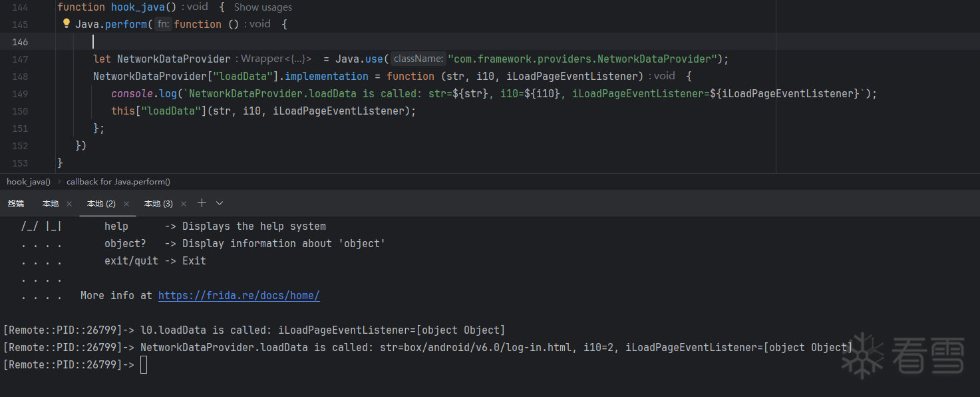Open the frida.re docs home link
The height and width of the screenshot is (397, 980).
tap(239, 296)
